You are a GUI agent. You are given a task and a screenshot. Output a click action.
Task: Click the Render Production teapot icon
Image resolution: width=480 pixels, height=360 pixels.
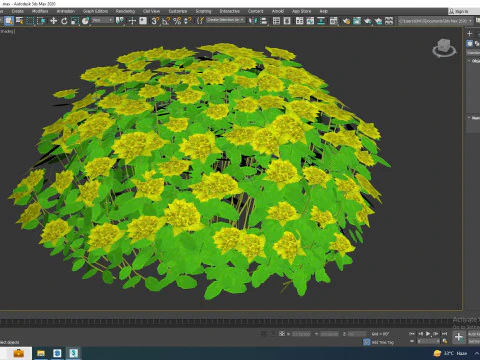(x=368, y=21)
